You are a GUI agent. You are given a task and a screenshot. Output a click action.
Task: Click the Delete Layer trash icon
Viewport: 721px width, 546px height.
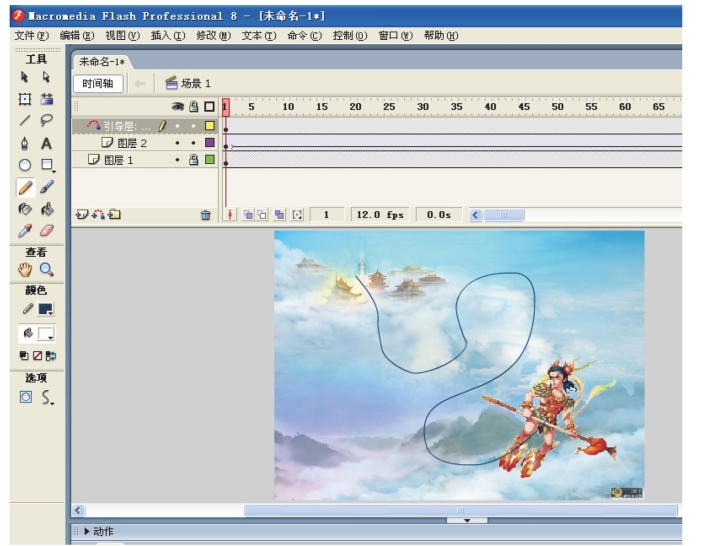pyautogui.click(x=206, y=215)
